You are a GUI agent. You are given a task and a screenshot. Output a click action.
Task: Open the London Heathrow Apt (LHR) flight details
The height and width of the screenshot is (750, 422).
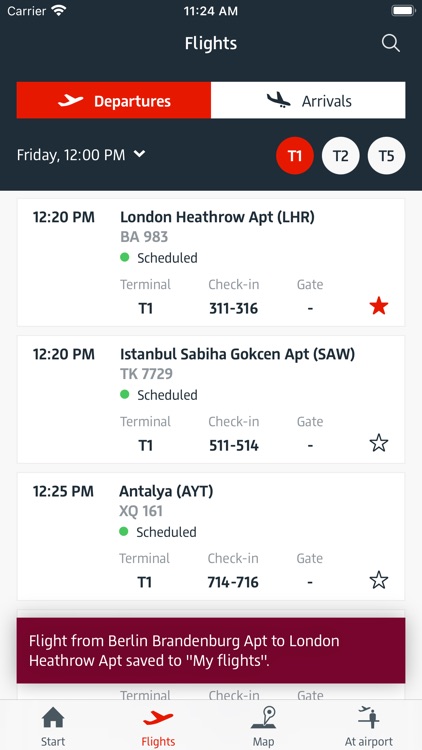click(x=211, y=263)
